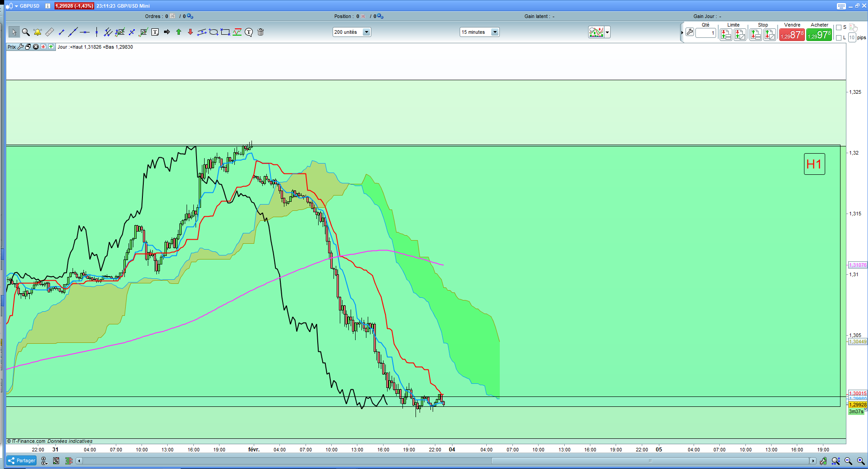Open Prix panel wrench settings
Screen dimensions: 868x469
click(x=20, y=47)
